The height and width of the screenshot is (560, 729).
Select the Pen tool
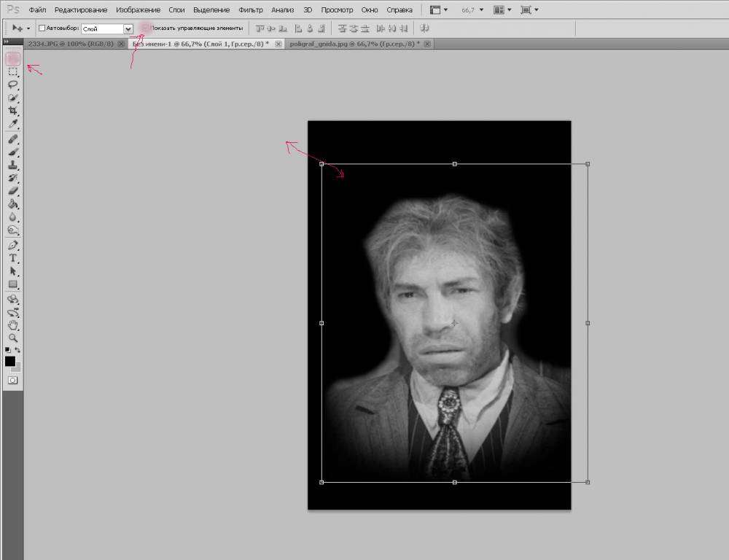pos(12,245)
